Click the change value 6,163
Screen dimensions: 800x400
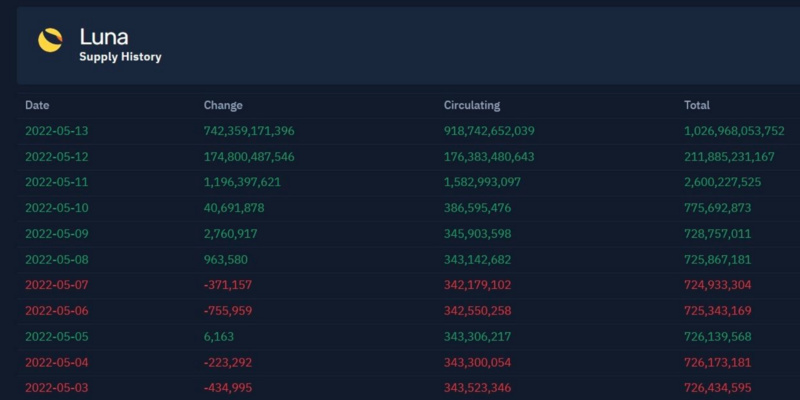pos(218,336)
